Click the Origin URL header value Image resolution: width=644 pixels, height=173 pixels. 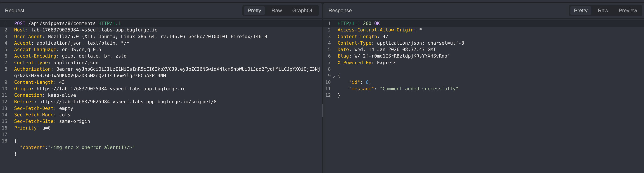(111, 89)
